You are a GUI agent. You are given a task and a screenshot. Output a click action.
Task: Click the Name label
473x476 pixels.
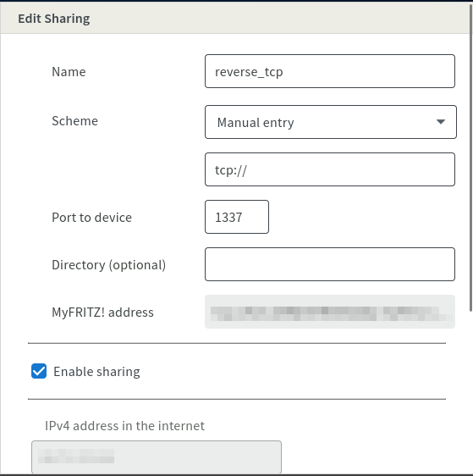click(x=69, y=72)
